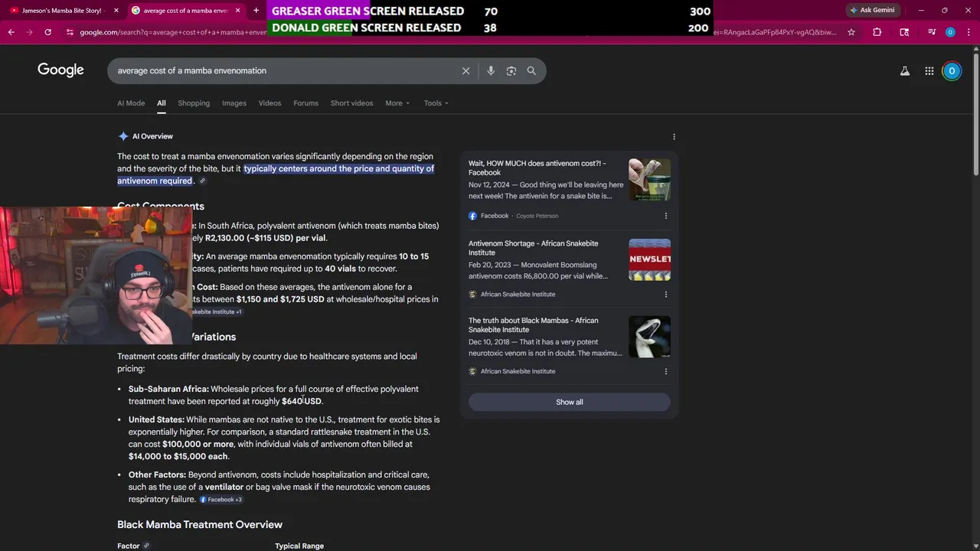
Task: Open 'Wait, HOW MUCH does antivenom cost?!' link
Action: 537,168
